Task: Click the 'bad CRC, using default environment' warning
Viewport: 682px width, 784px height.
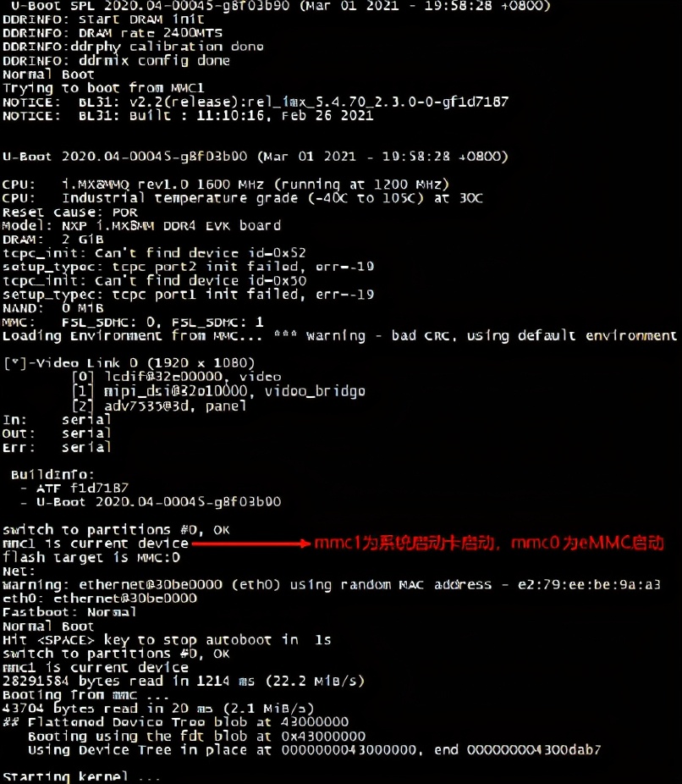Action: [534, 335]
